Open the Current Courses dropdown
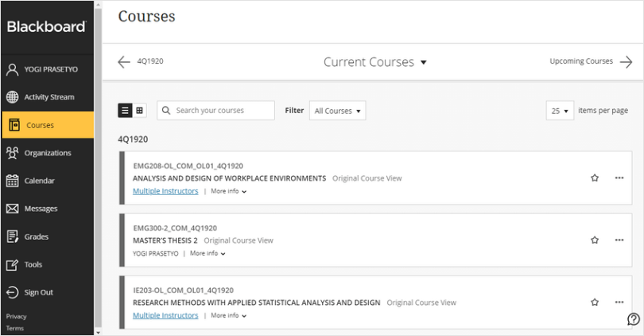Screen dimensions: 644x336 point(375,62)
